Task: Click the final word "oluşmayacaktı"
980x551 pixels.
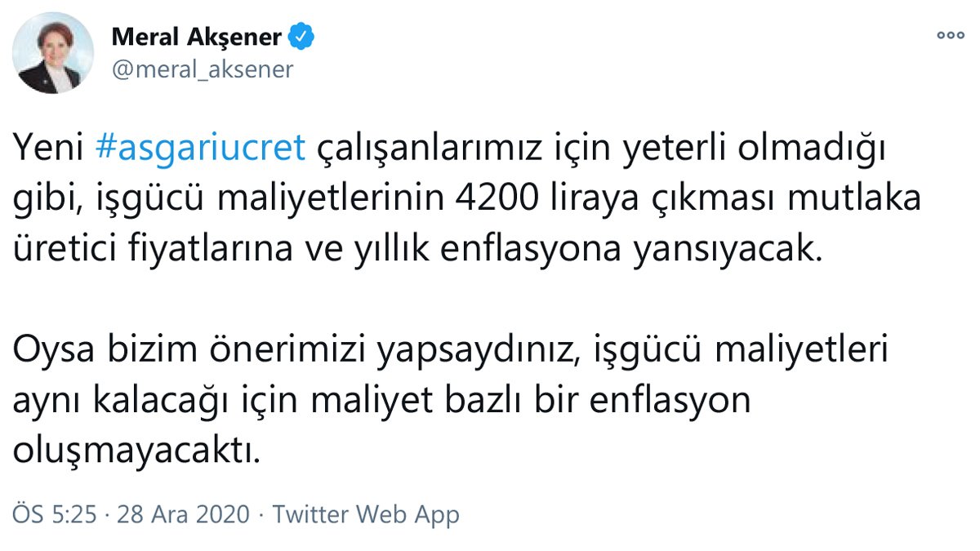Action: [136, 451]
